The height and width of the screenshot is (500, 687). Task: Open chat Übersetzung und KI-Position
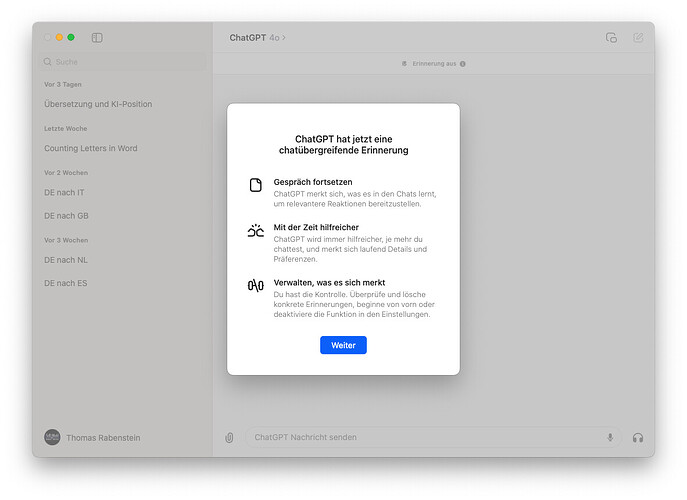pos(98,104)
